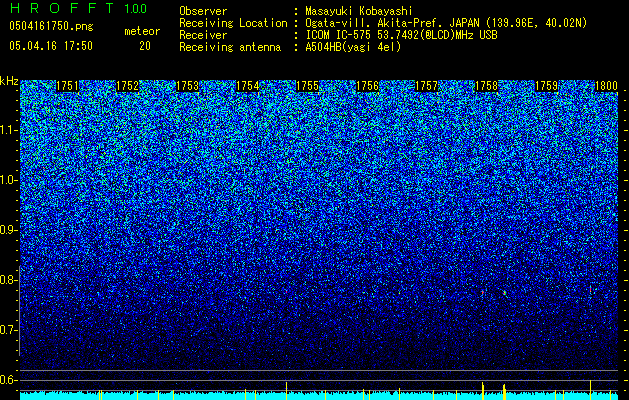Image resolution: width=629 pixels, height=400 pixels.
Task: Click the 1754 time marker
Action: (x=248, y=86)
